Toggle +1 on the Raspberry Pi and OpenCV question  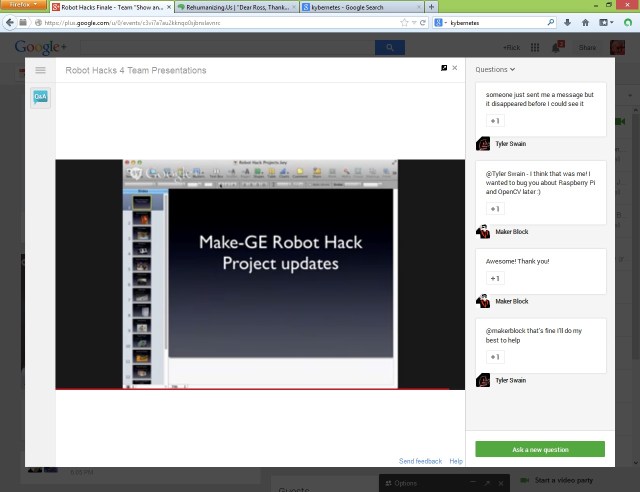pos(494,209)
